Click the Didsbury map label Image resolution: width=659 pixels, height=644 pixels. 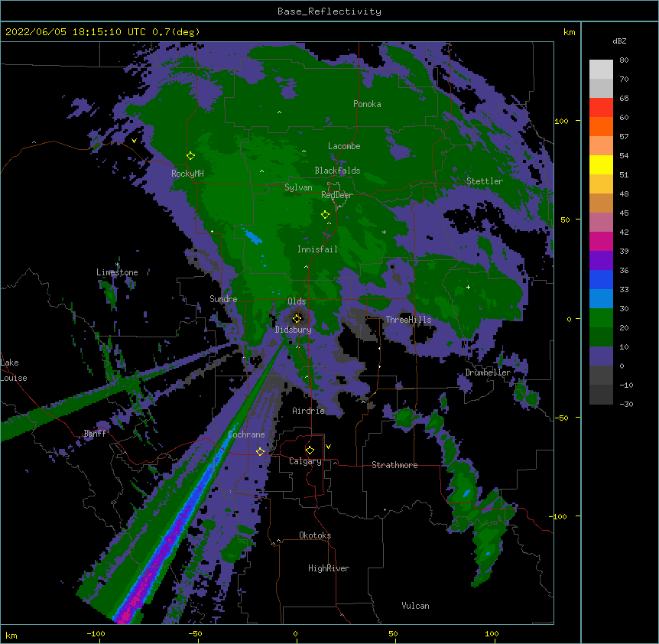point(294,330)
